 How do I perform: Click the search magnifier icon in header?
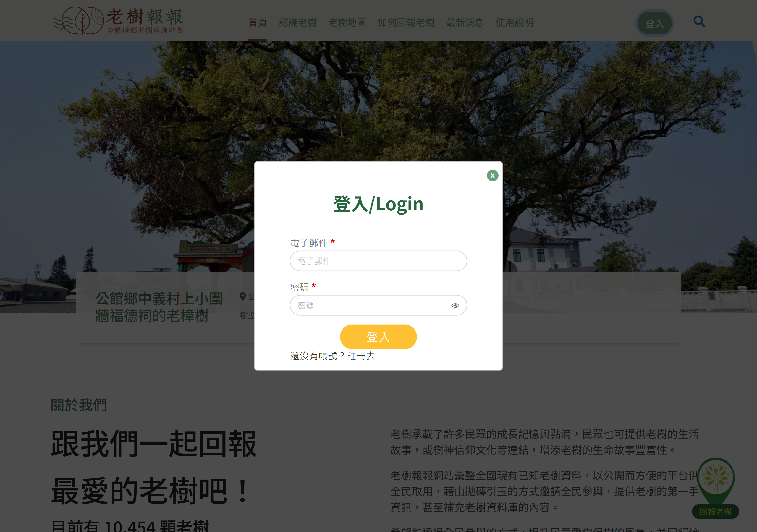[699, 21]
